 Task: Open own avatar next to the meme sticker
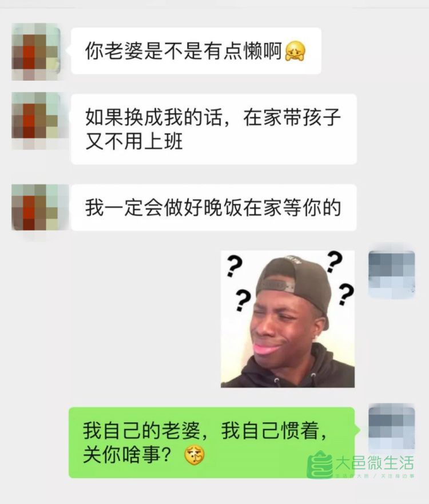click(391, 275)
